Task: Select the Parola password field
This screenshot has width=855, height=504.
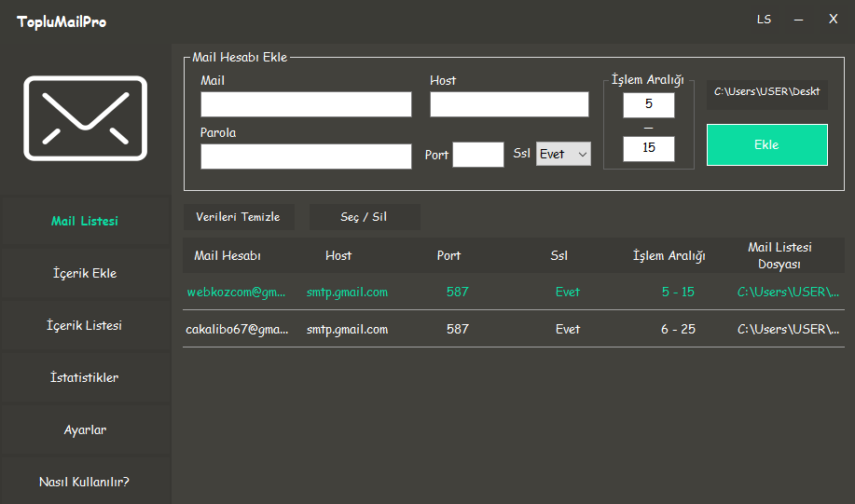Action: click(x=306, y=157)
